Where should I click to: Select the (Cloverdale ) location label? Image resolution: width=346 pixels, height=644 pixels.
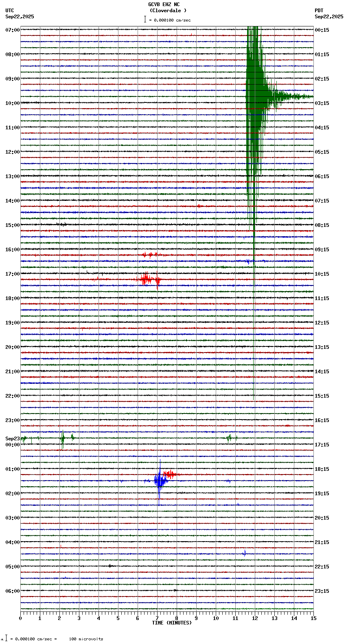(168, 11)
